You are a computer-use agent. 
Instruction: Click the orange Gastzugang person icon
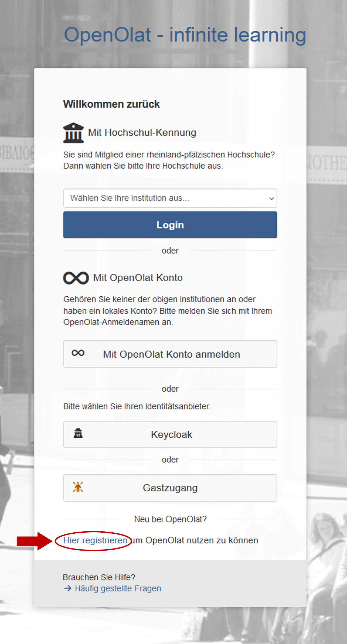point(78,487)
